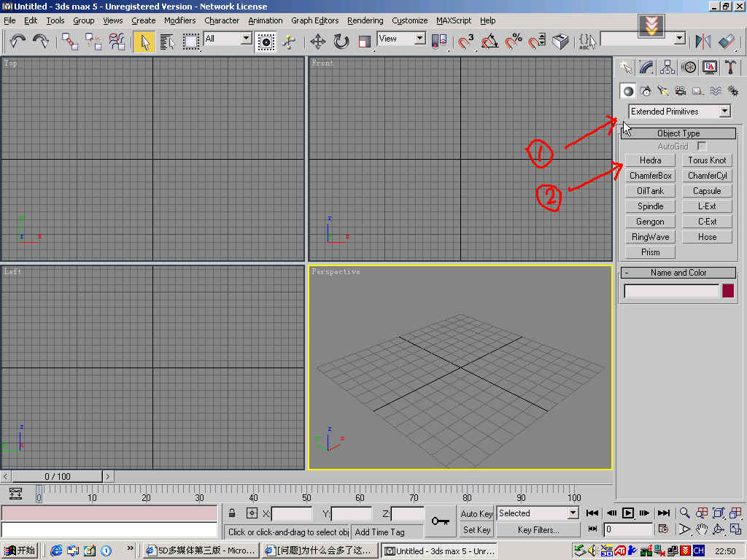Select the Space Warps category icon
Screen dimensions: 747x560
pyautogui.click(x=715, y=91)
